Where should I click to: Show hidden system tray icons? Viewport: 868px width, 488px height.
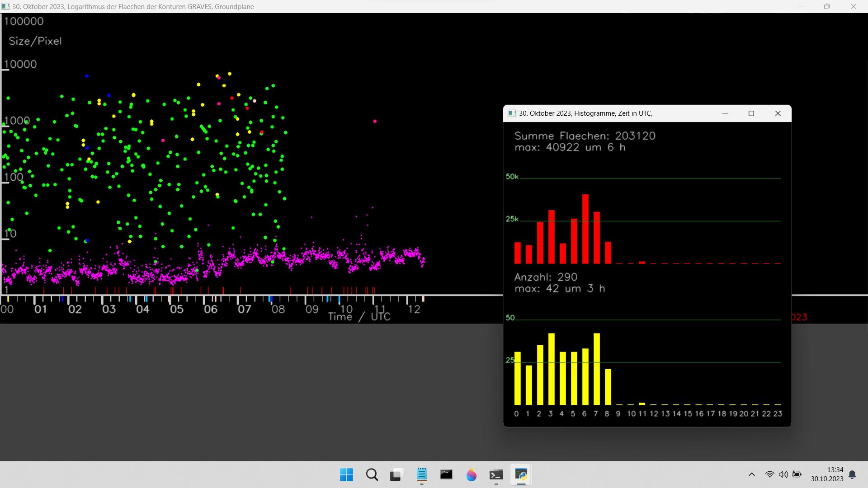click(x=752, y=474)
